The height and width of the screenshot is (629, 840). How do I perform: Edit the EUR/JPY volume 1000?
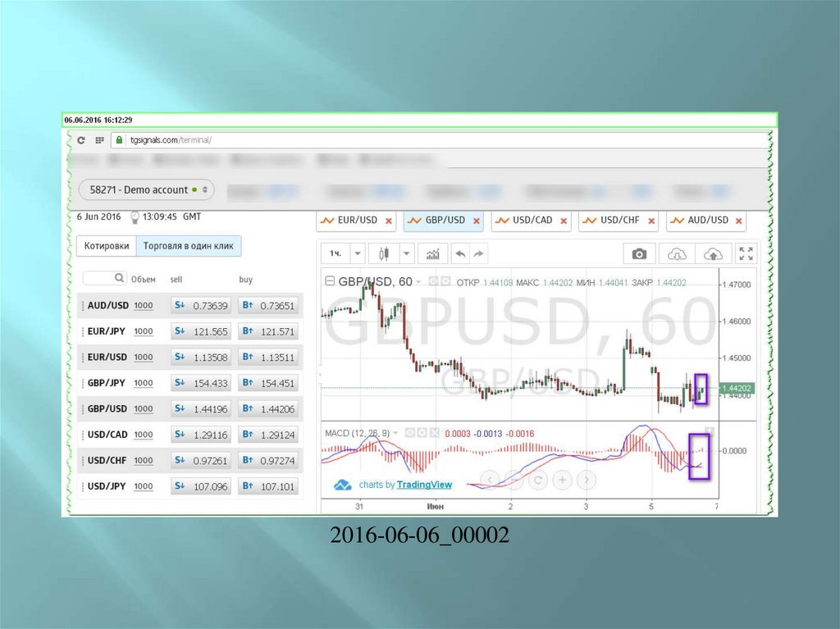click(143, 331)
